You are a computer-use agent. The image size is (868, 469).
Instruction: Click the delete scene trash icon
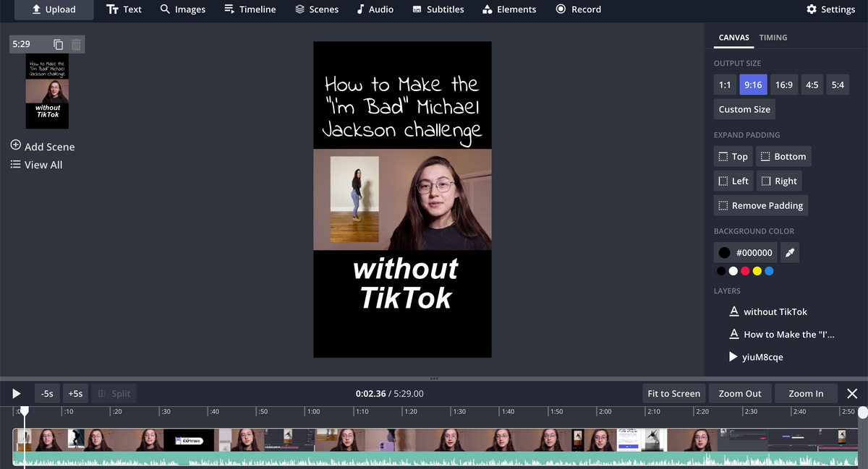76,45
